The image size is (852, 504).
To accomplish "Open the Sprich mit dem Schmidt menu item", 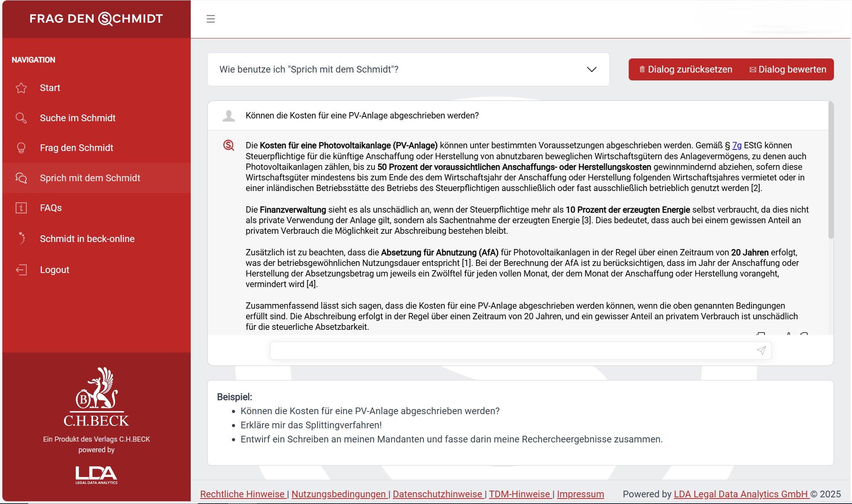I will (x=90, y=178).
